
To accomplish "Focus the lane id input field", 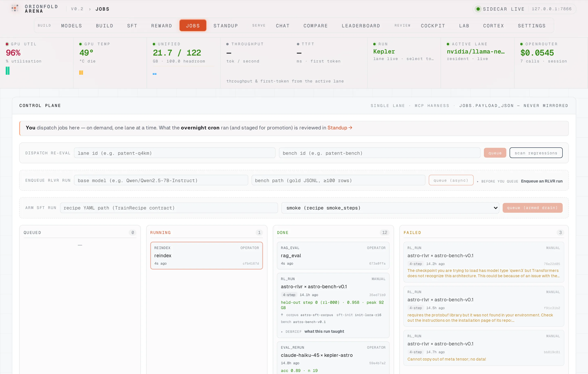I will pos(175,153).
